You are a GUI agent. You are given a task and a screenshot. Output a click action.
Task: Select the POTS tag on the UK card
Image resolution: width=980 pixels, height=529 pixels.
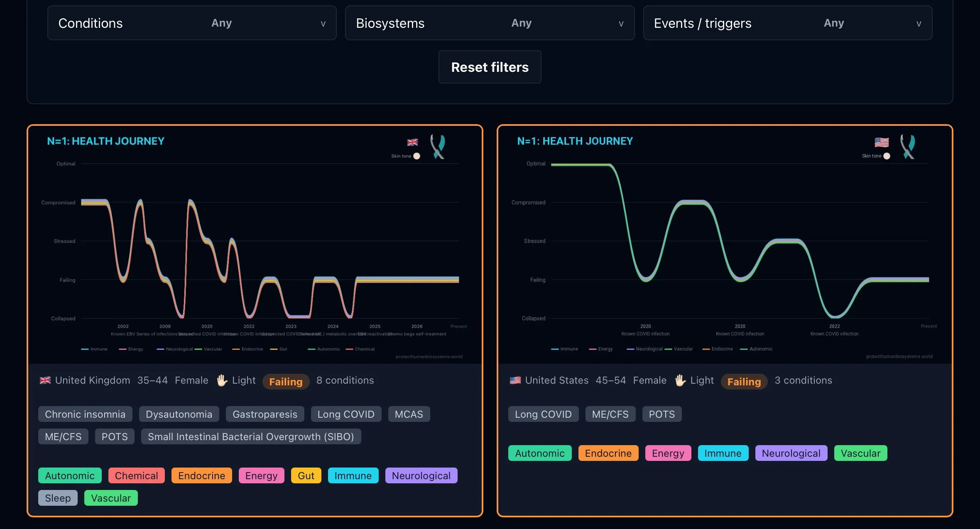pos(115,436)
